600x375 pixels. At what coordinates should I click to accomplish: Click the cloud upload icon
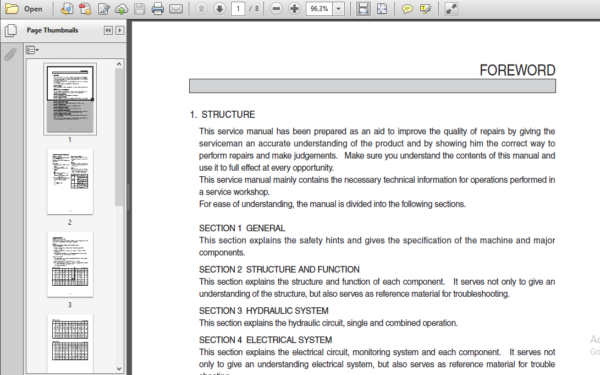[x=121, y=9]
